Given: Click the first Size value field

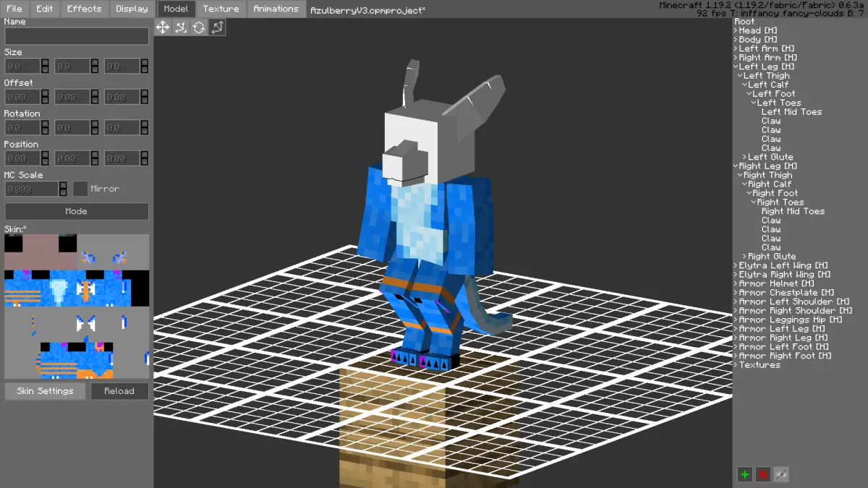Looking at the screenshot, I should (x=22, y=67).
